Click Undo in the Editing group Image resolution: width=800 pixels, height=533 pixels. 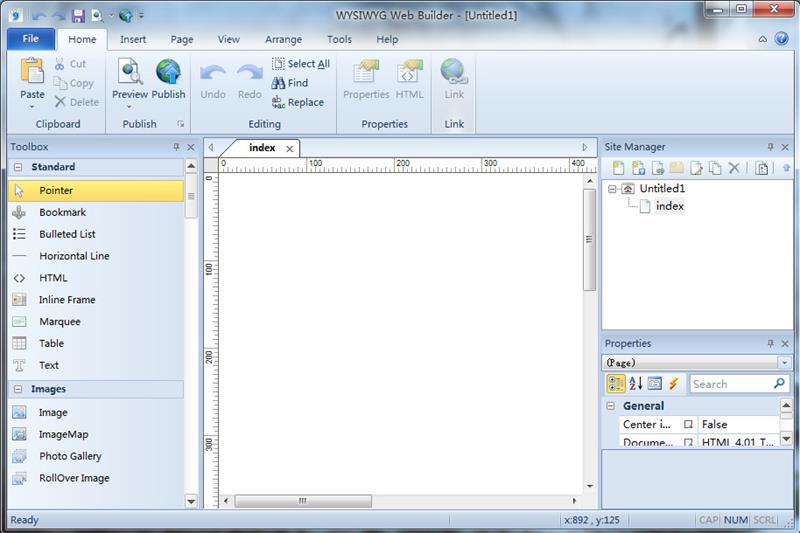[213, 81]
